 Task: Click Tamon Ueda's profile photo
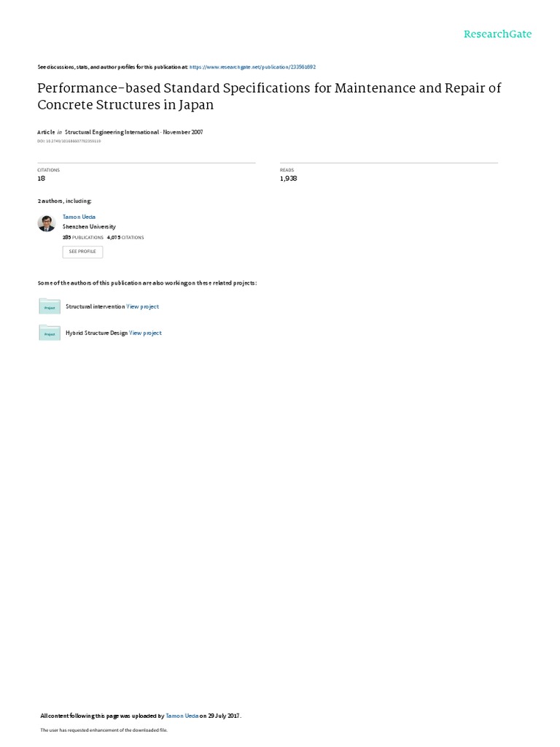46,223
